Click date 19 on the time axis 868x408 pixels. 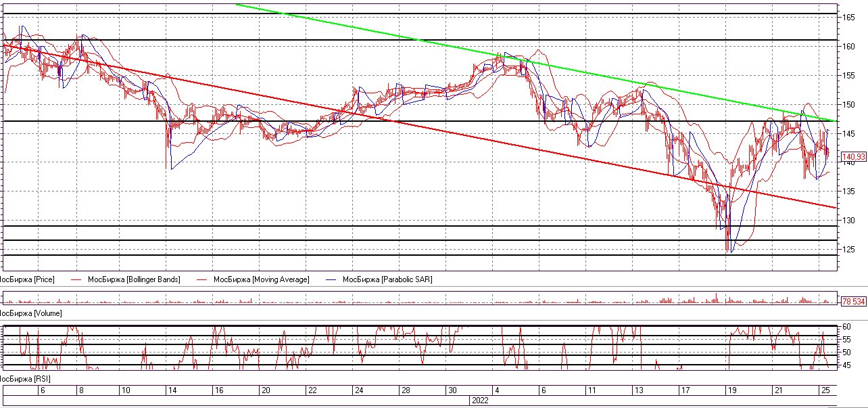[732, 390]
